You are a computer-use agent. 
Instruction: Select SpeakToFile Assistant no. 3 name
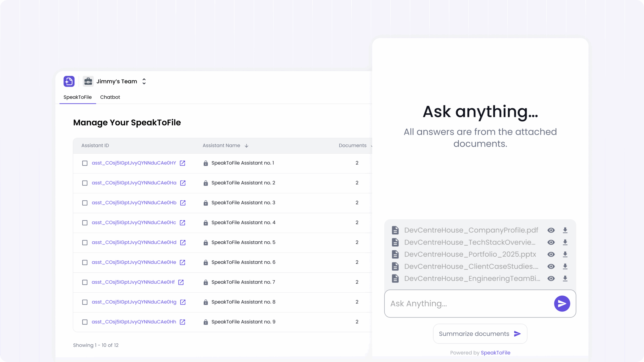[x=243, y=203]
